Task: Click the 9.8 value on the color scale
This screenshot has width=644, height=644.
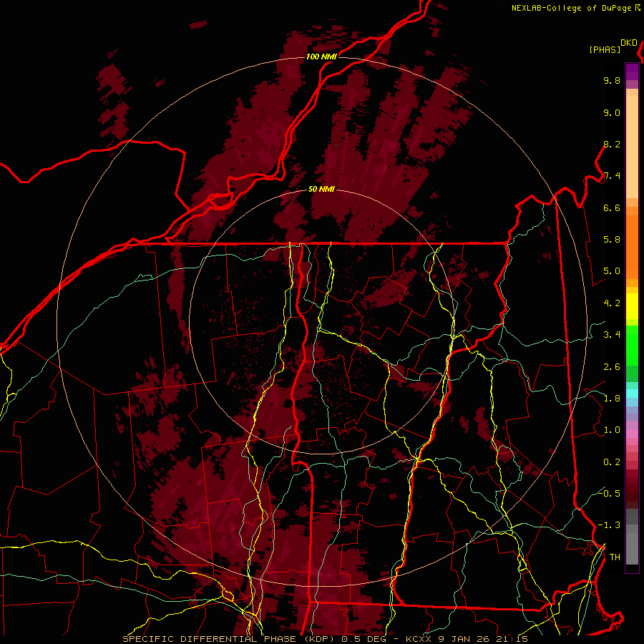Action: point(612,80)
